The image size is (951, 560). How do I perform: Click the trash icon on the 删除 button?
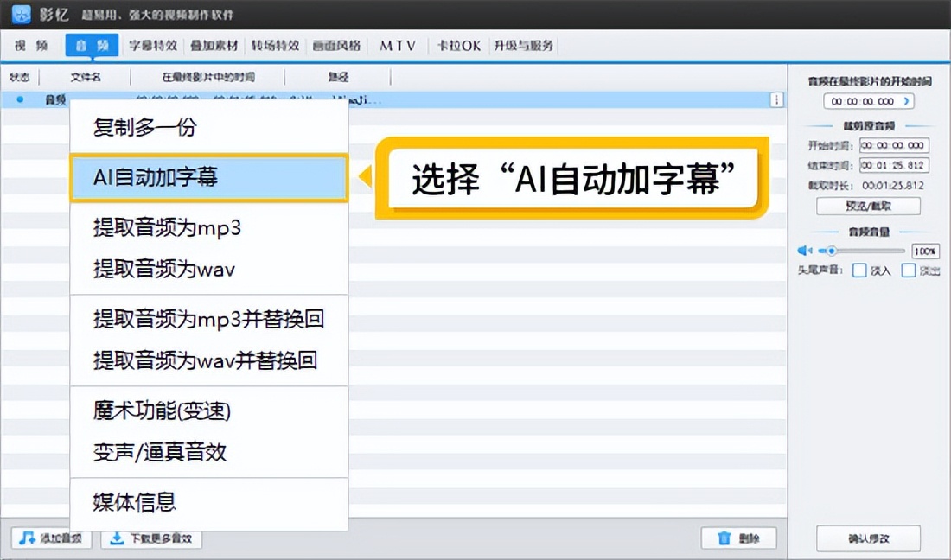724,538
